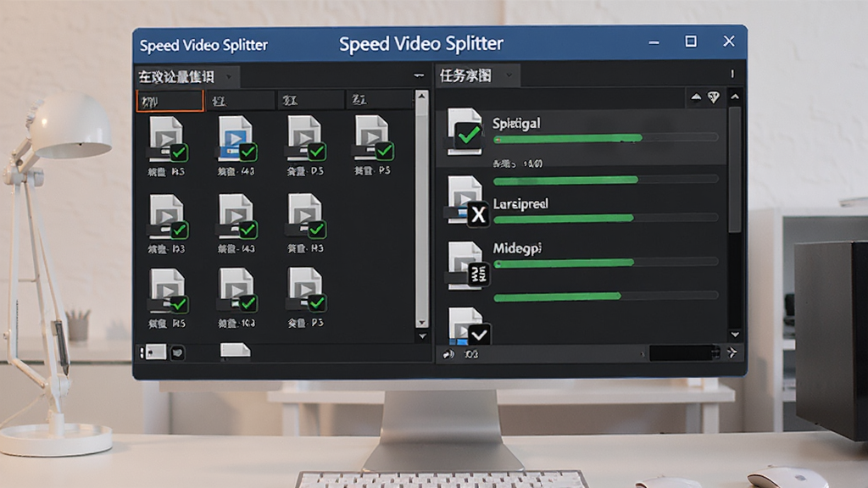Toggle the green check on the third top-row file
868x488 pixels.
pos(317,152)
